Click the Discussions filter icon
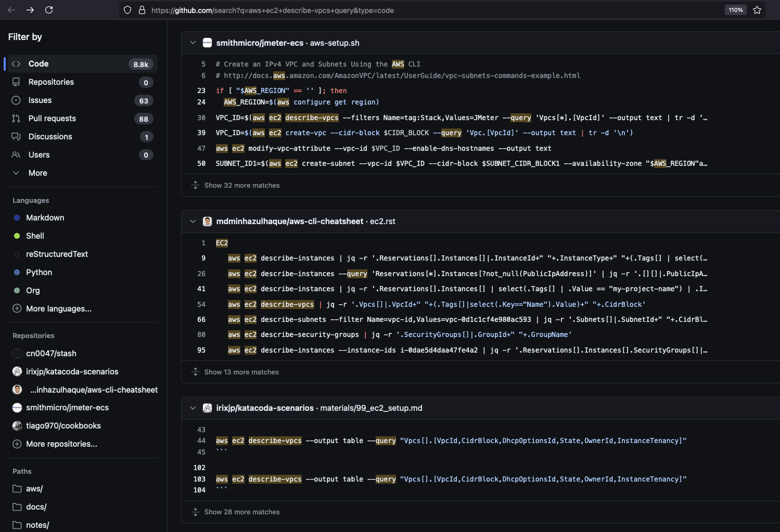 click(16, 137)
